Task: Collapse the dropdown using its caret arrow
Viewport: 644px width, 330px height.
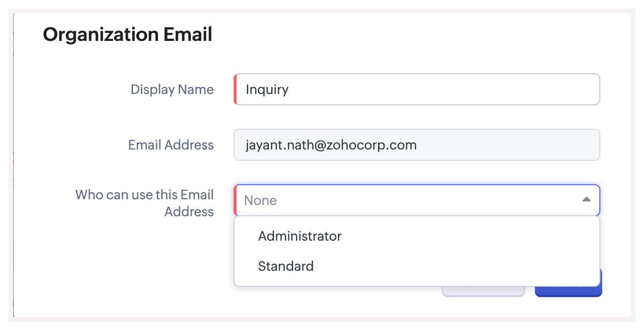Action: tap(586, 200)
